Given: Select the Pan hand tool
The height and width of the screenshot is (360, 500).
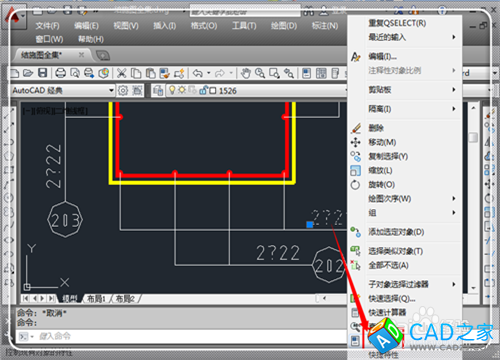Looking at the screenshot, I should pyautogui.click(x=246, y=73).
